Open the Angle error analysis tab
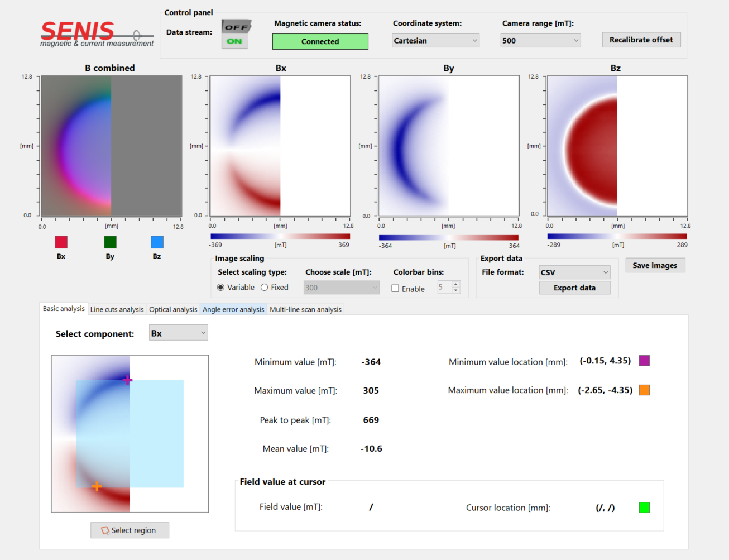 (x=233, y=309)
